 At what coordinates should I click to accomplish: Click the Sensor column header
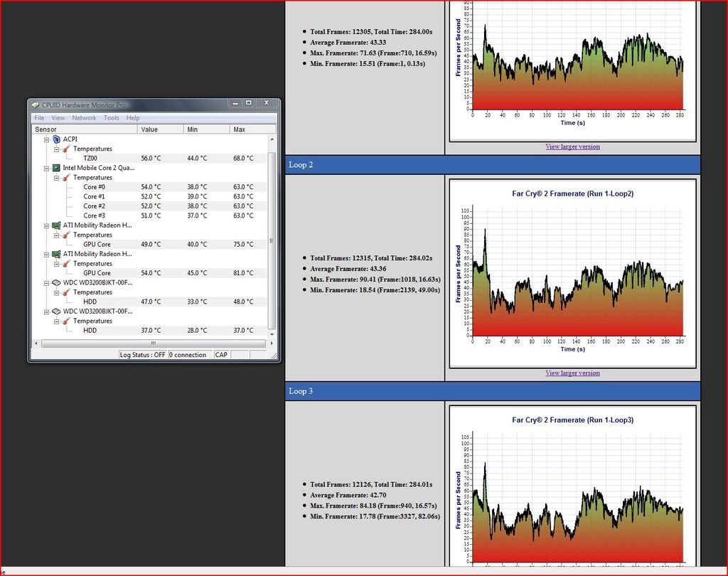(x=85, y=129)
